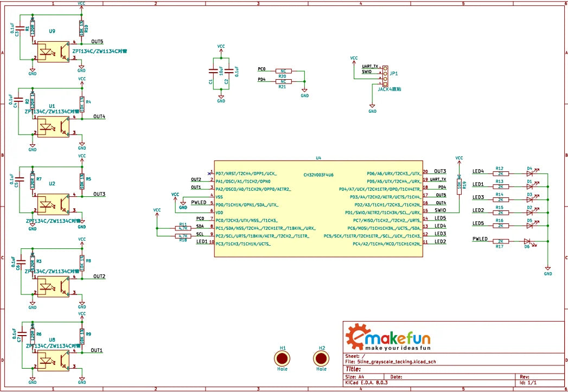Select mounting hole H2
Screen dimensions: 568x392
click(x=321, y=359)
